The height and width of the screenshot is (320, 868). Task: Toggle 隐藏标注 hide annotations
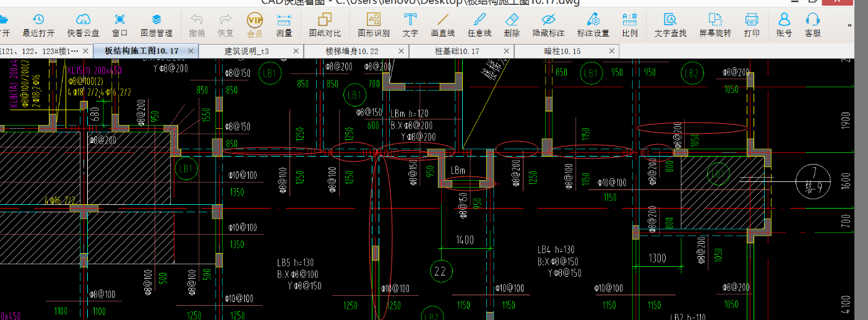(548, 25)
